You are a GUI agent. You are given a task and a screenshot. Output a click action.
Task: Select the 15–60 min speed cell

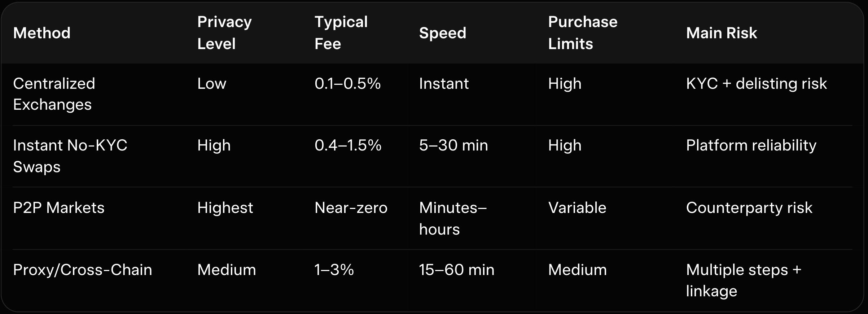[x=456, y=270]
